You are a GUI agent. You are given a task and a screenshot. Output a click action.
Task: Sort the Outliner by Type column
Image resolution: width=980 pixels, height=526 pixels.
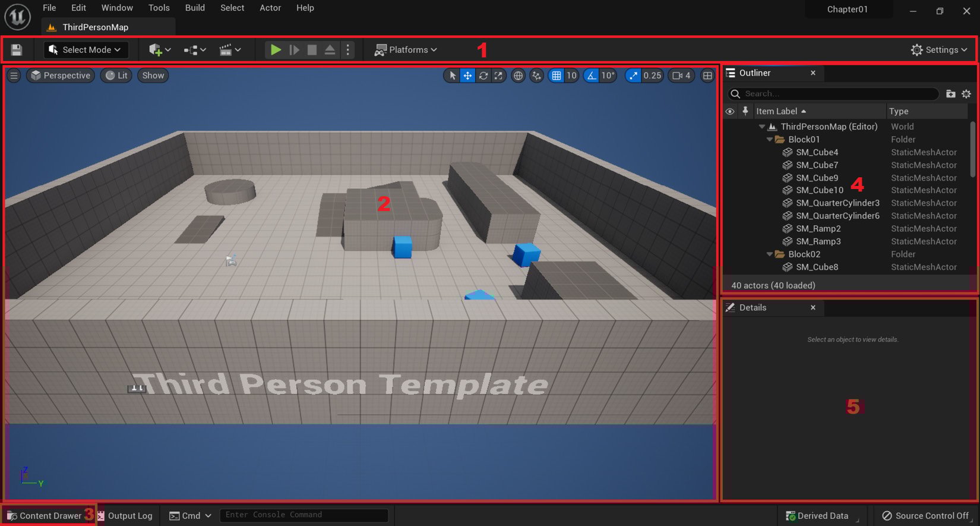click(x=927, y=111)
